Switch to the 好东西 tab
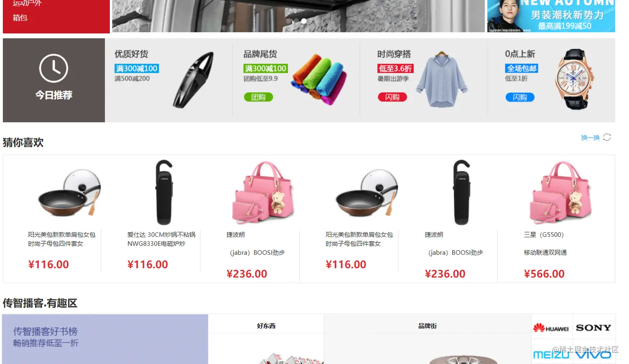Image resolution: width=629 pixels, height=364 pixels. click(266, 326)
